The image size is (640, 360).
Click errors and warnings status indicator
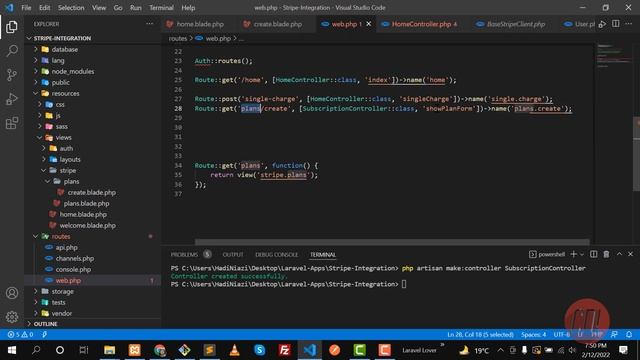[x=20, y=335]
